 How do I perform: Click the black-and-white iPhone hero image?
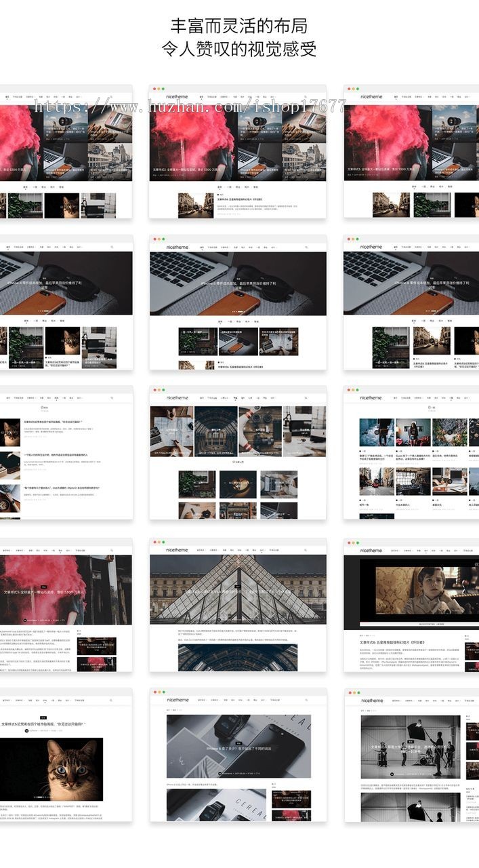[x=239, y=746]
